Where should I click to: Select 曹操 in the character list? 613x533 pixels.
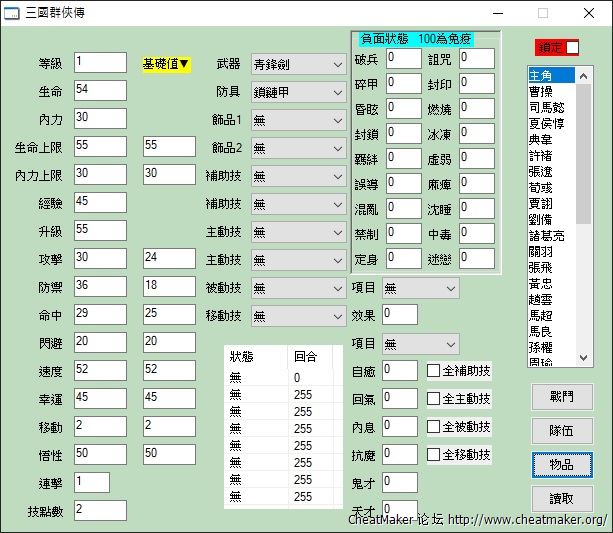tap(541, 92)
